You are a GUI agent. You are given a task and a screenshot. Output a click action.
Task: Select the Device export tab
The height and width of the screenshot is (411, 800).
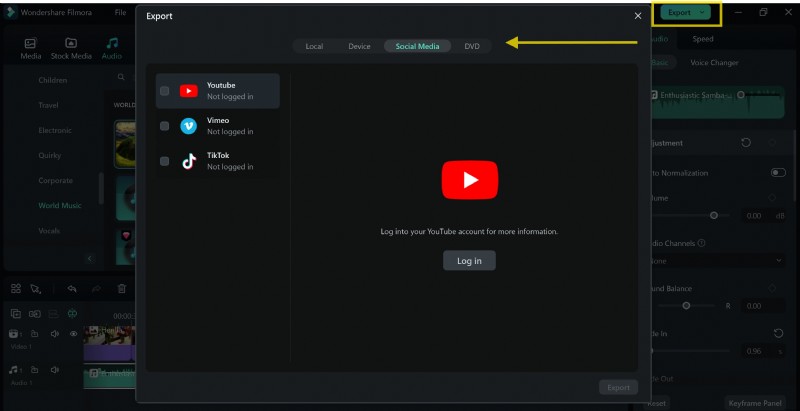pyautogui.click(x=359, y=46)
